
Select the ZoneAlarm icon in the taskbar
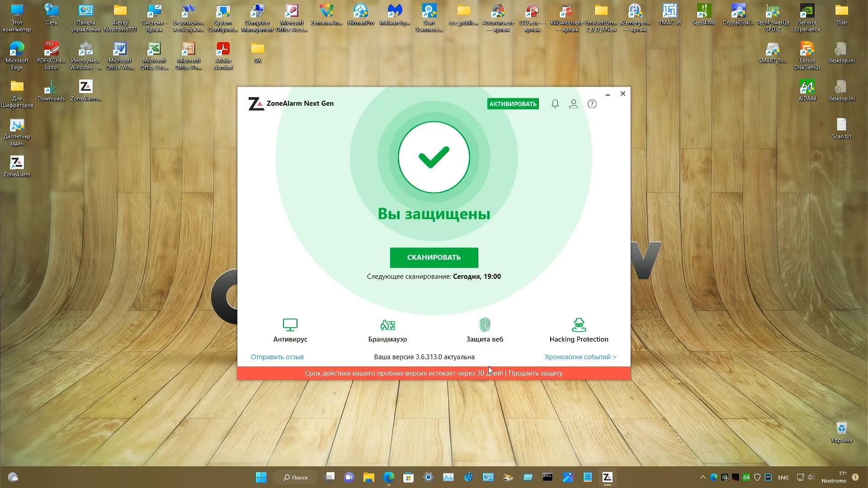(607, 477)
